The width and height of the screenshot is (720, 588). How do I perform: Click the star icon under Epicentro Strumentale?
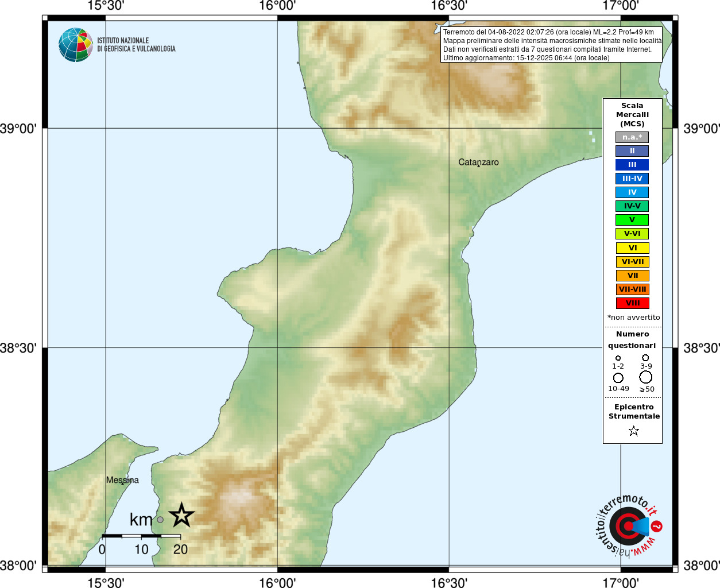(x=634, y=431)
